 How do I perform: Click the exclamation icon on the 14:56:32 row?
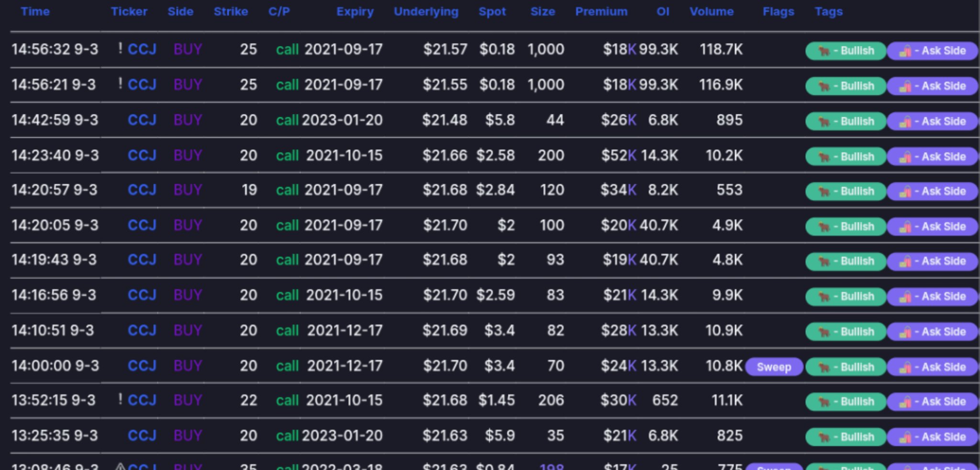pos(120,48)
